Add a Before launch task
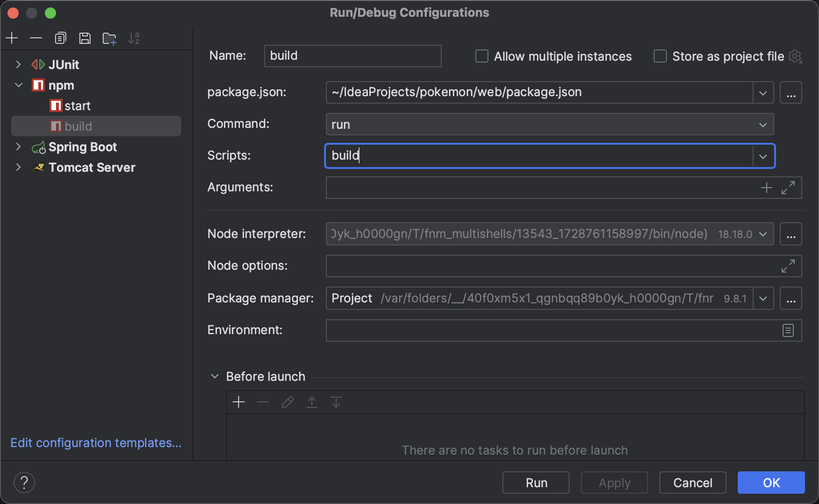Image resolution: width=819 pixels, height=504 pixels. 239,402
